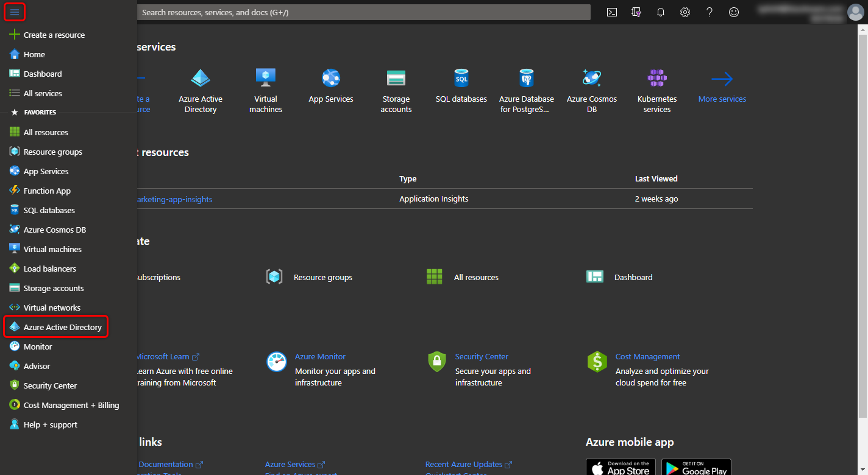Open Recent Azure Updates link
868x475 pixels.
click(x=469, y=465)
